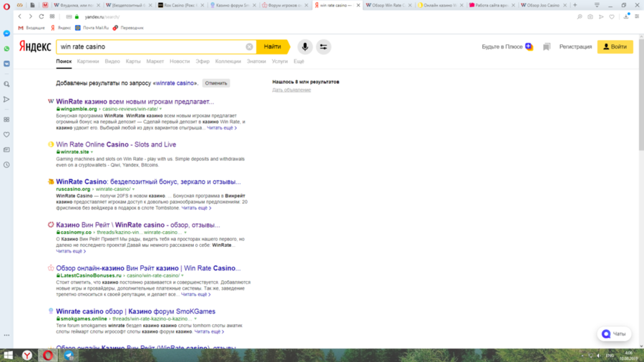Screen dimensions: 644x362
Task: Expand arrow next to smokgames.online URL
Action: coord(195,319)
